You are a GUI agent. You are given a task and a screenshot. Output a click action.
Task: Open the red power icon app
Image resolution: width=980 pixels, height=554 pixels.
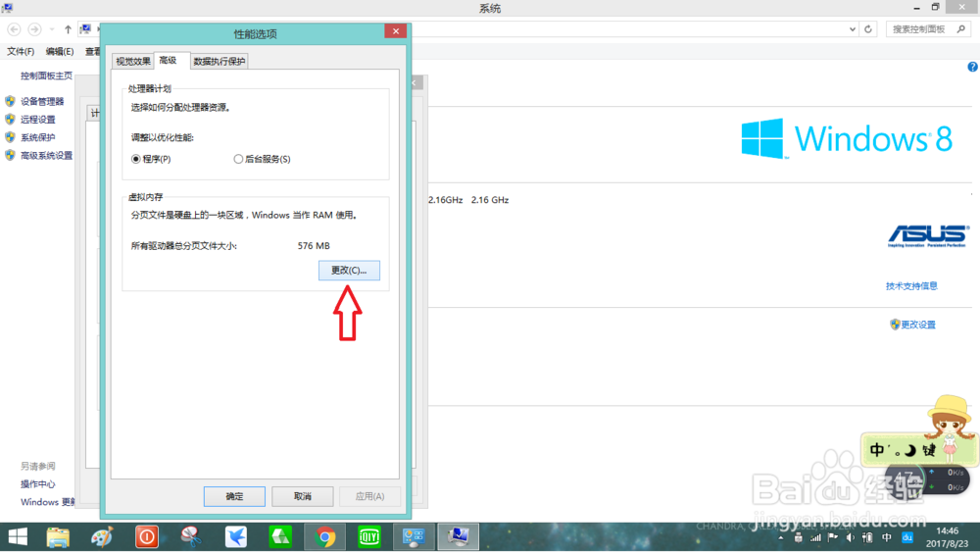click(147, 537)
